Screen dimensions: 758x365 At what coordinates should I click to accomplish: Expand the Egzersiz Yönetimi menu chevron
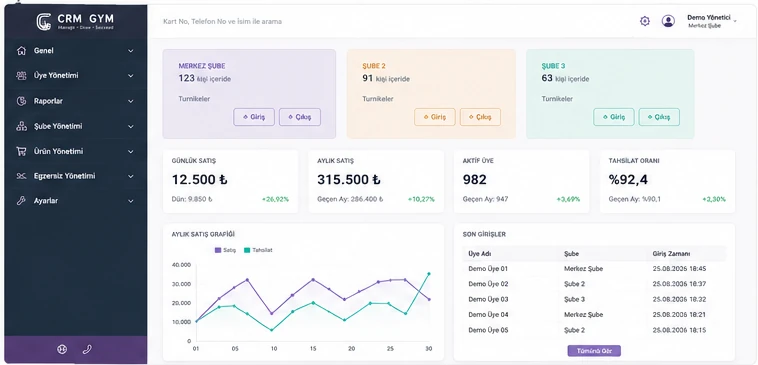[x=131, y=176]
